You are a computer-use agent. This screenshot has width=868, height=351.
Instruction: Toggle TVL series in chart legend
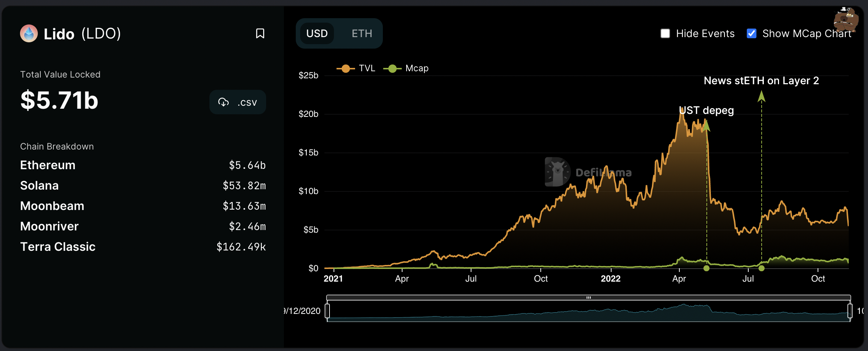click(x=356, y=68)
